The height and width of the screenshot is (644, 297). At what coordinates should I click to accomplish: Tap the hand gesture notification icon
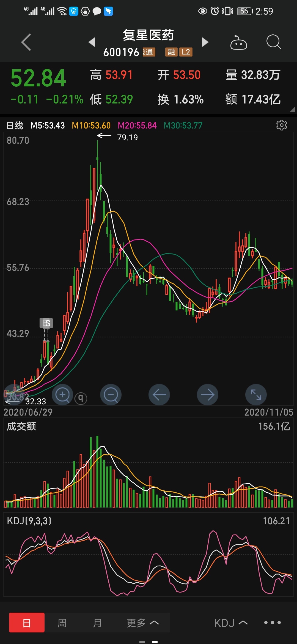coord(85,11)
